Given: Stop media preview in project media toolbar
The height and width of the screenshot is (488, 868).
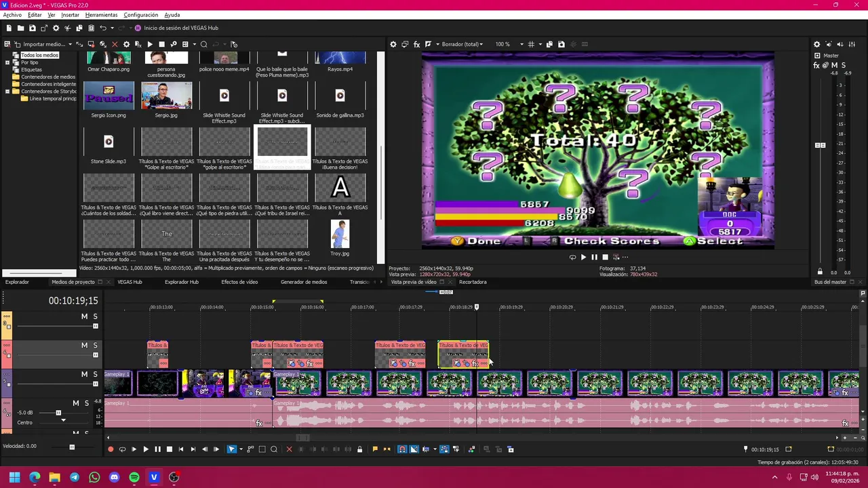Looking at the screenshot, I should click(162, 44).
